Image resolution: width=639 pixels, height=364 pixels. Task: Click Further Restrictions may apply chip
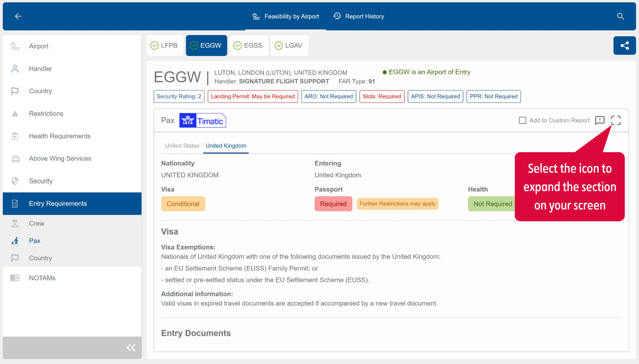pos(398,204)
